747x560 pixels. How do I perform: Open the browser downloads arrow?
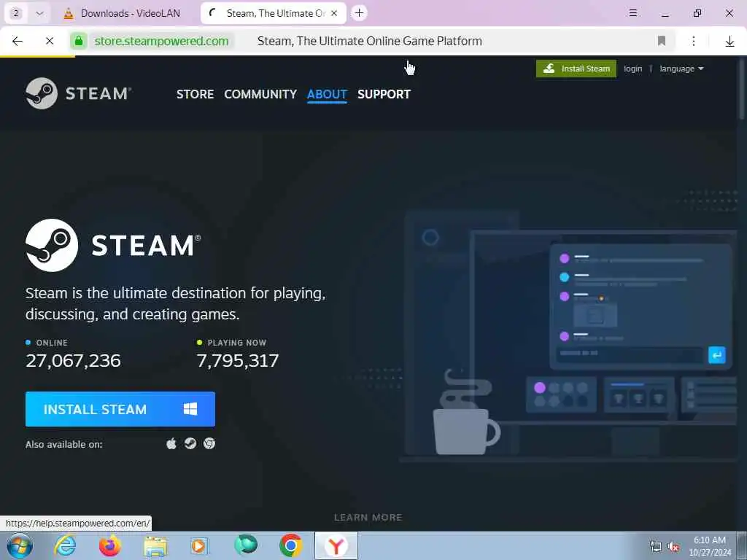(x=729, y=42)
